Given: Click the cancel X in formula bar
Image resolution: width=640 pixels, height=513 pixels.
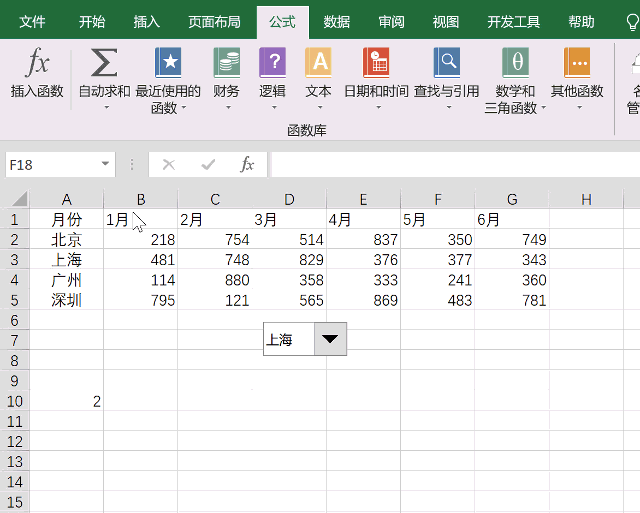Looking at the screenshot, I should click(169, 165).
